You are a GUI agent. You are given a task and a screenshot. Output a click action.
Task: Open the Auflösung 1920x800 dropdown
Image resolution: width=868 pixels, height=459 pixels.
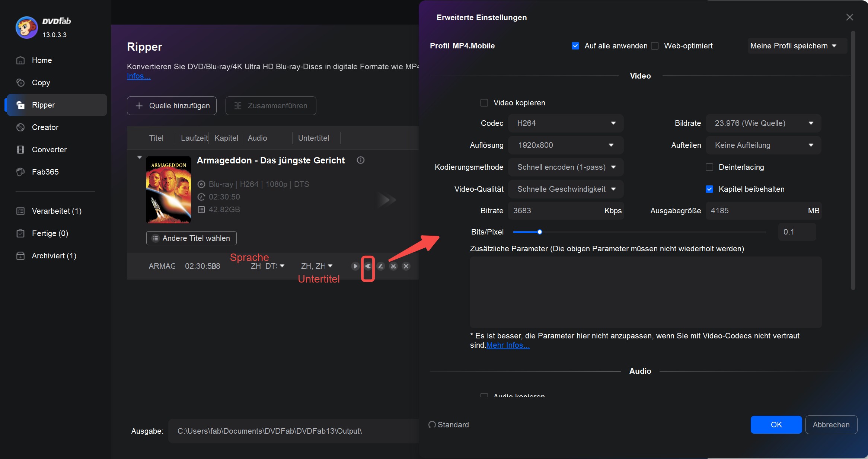click(565, 145)
